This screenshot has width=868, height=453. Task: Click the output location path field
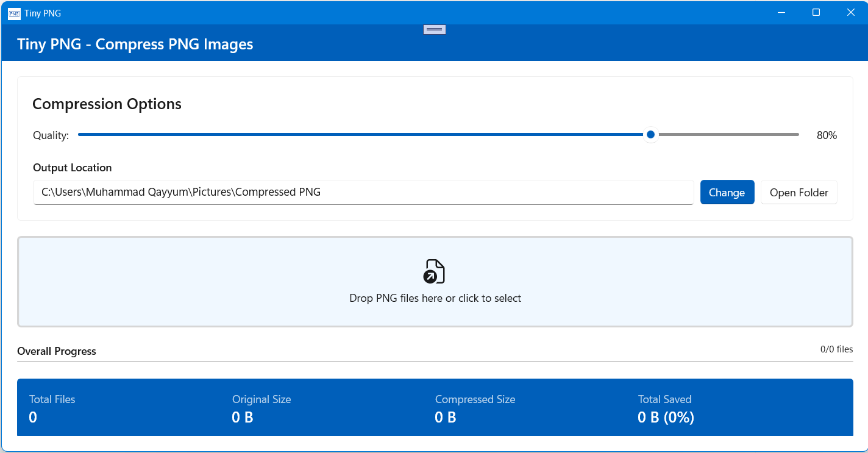363,193
